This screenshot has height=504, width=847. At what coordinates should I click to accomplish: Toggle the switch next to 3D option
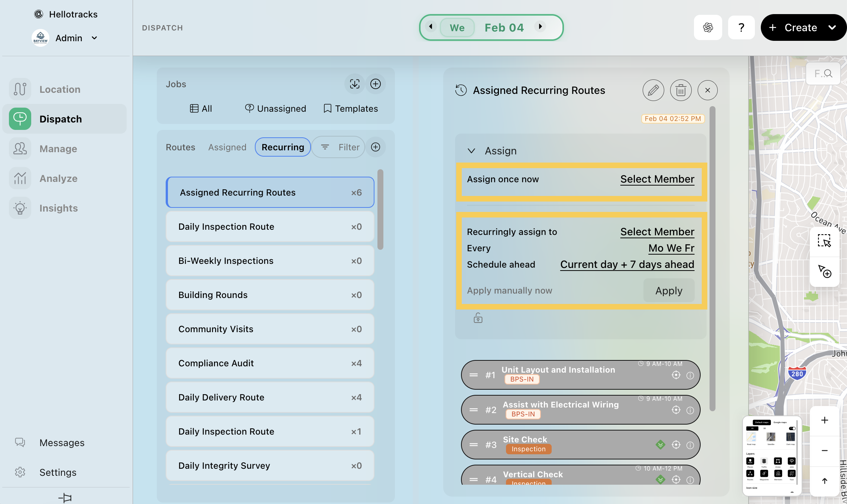click(x=792, y=428)
